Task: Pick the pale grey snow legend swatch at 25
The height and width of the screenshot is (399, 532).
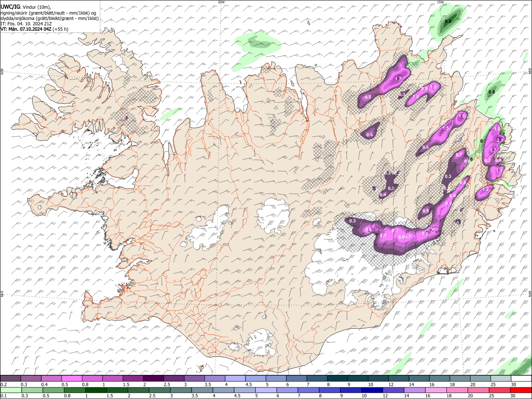Action: click(x=500, y=378)
